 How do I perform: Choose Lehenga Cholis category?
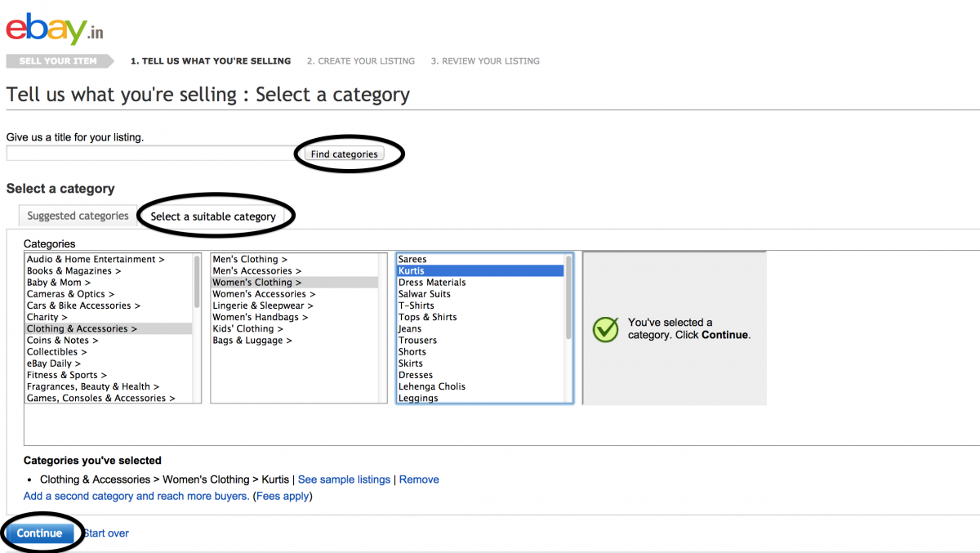(431, 387)
